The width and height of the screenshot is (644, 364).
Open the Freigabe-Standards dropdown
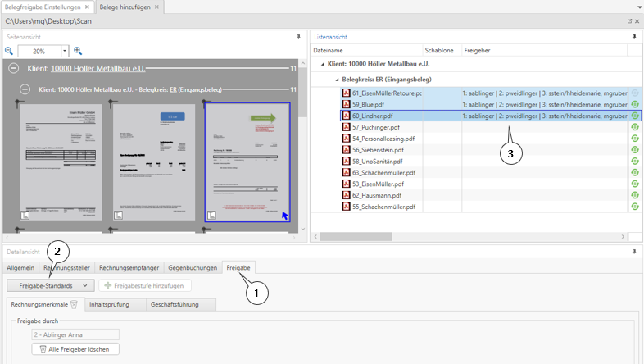[x=51, y=285]
